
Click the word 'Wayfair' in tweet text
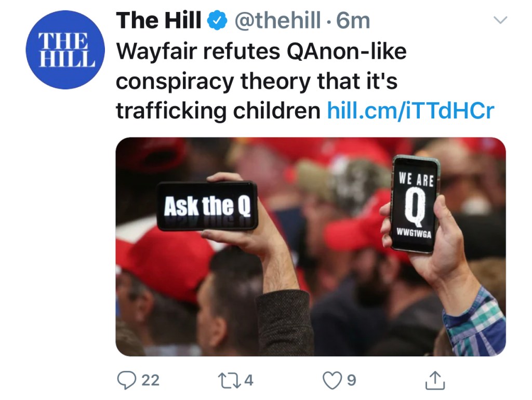[x=156, y=51]
